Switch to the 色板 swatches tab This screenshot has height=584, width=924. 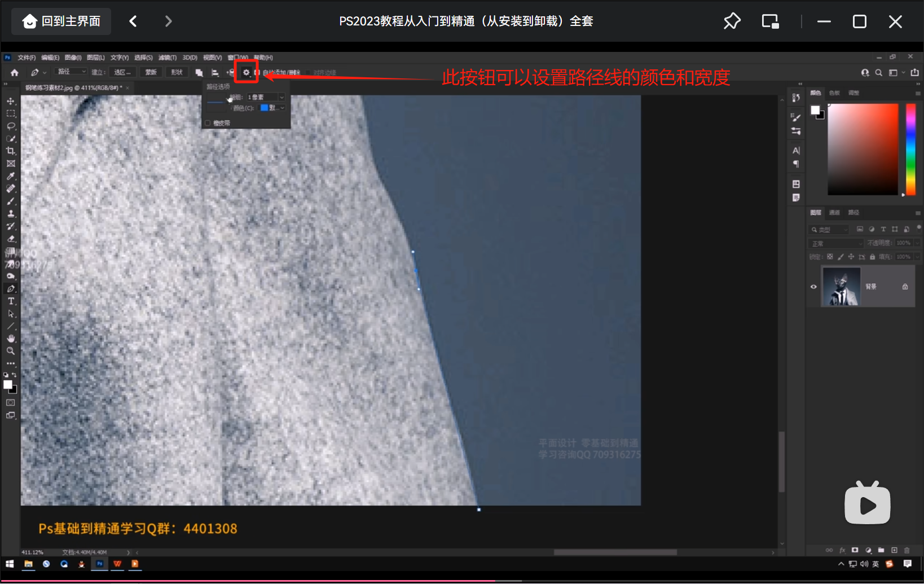click(834, 93)
